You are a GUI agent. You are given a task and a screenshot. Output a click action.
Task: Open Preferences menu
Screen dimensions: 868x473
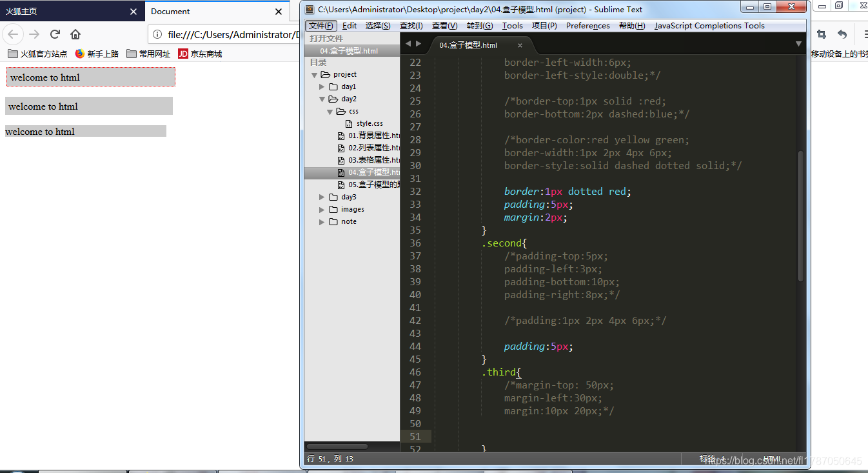pos(588,26)
